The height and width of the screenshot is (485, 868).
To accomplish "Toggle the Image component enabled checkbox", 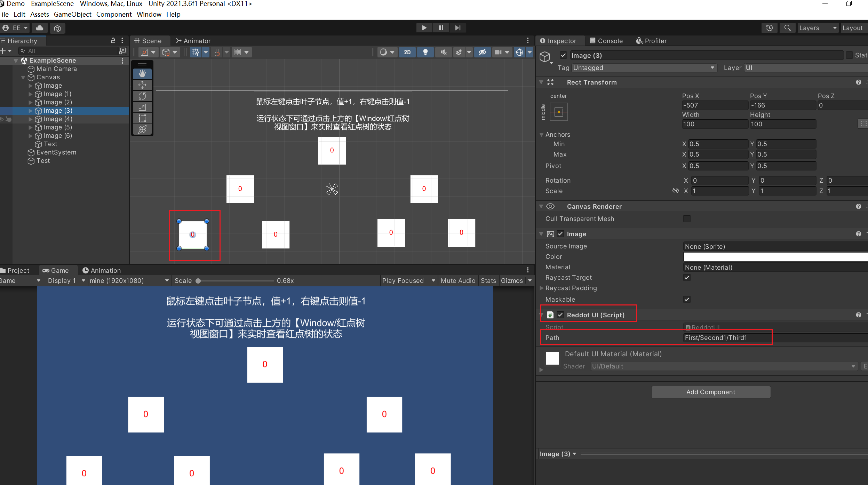I will (560, 234).
